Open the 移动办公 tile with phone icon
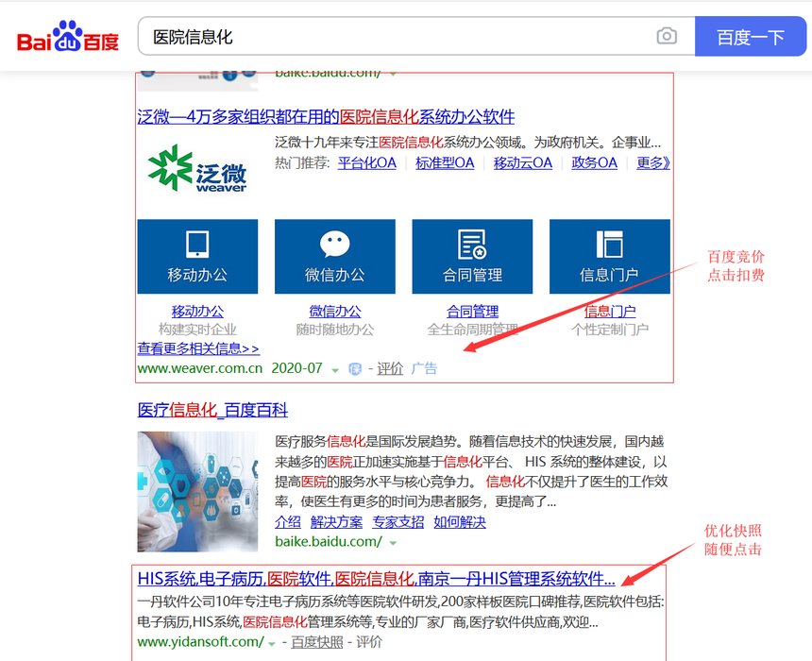The width and height of the screenshot is (812, 661). (197, 256)
